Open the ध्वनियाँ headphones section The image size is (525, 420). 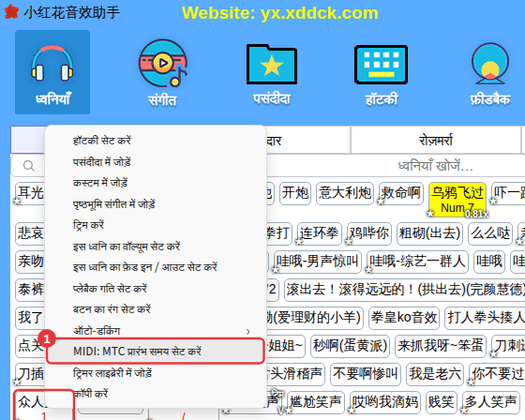pyautogui.click(x=52, y=72)
